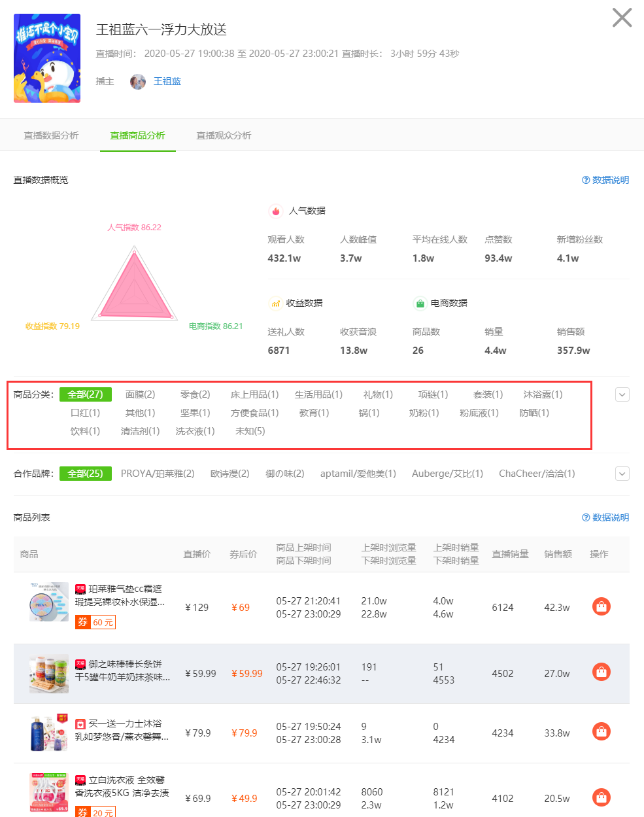Click the 收益数据 chart icon
This screenshot has height=817, width=644.
[x=275, y=303]
